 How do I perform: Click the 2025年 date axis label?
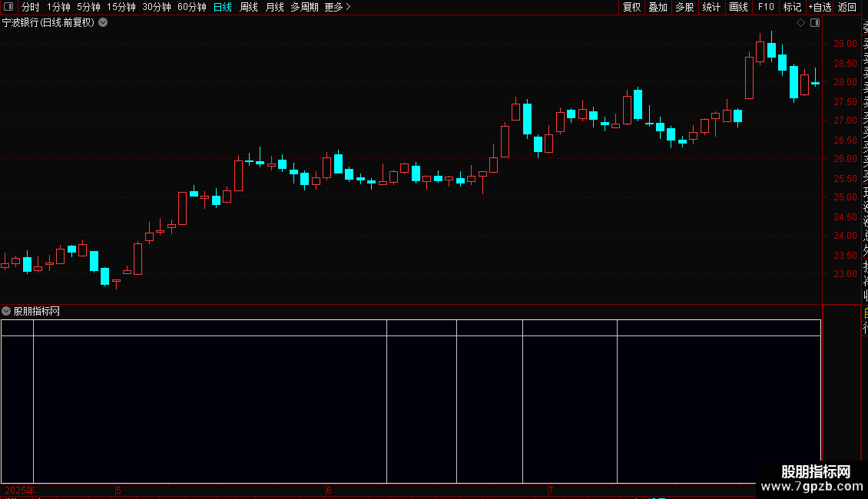click(x=20, y=491)
